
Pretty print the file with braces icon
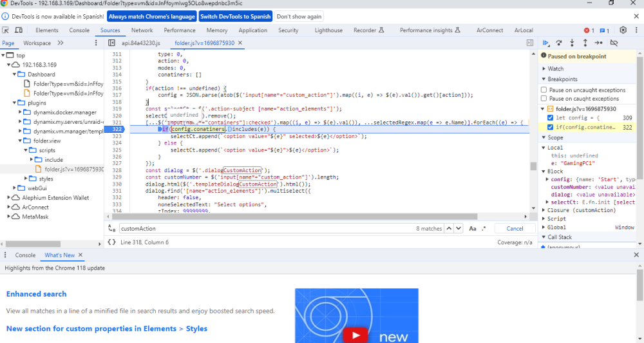click(x=111, y=242)
